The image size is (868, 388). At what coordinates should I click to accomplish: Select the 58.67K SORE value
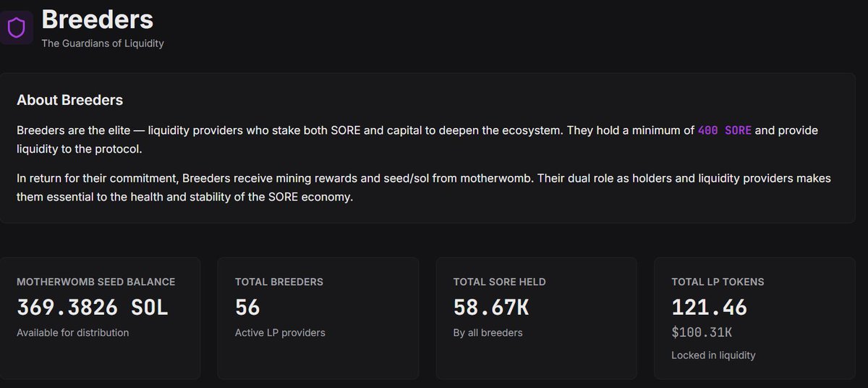[491, 308]
